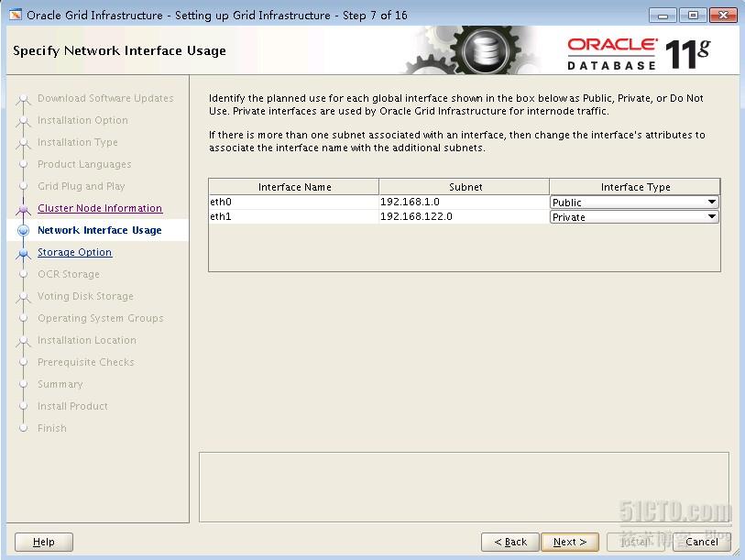Click the Network Interface Usage step bullet icon
Screen dimensions: 745x560
point(23,231)
